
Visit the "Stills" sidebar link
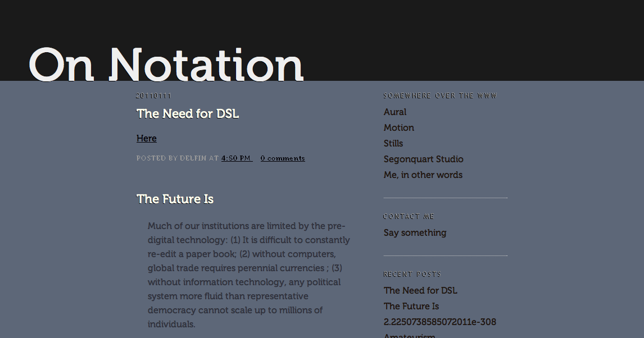393,143
